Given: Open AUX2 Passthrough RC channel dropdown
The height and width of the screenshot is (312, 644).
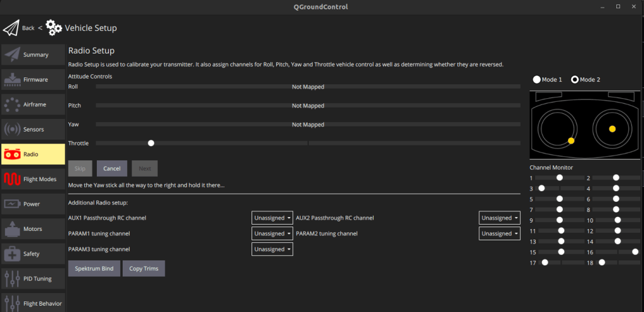Looking at the screenshot, I should tap(499, 218).
